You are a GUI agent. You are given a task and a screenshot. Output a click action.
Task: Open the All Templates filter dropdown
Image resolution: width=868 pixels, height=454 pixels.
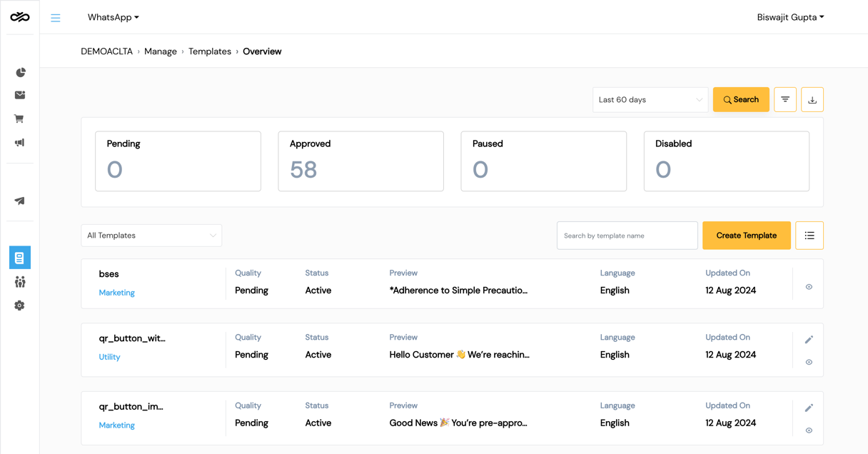point(151,236)
